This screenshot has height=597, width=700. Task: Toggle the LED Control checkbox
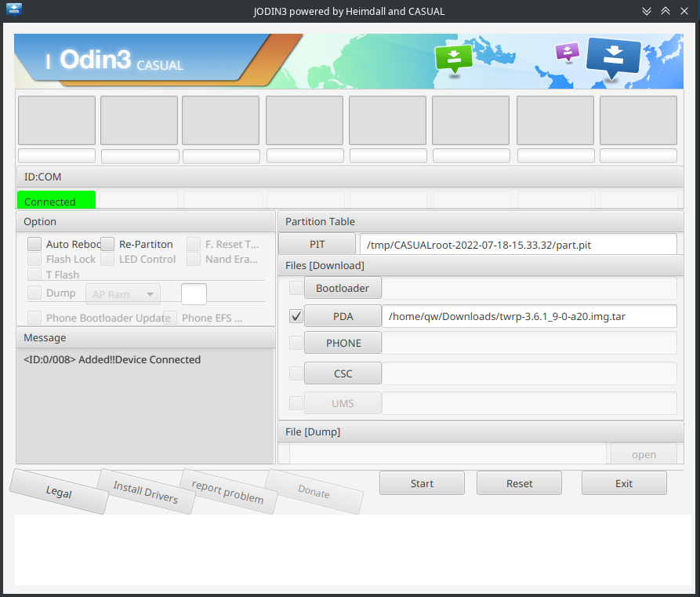pos(107,259)
